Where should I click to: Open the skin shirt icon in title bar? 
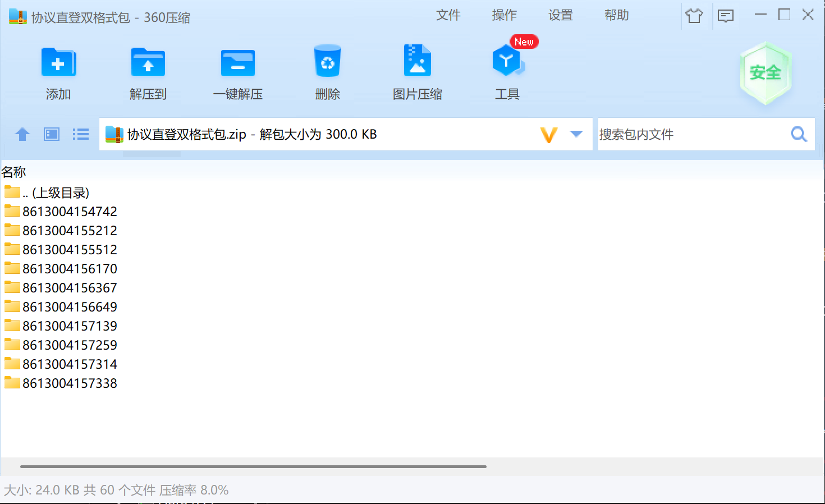(x=694, y=16)
